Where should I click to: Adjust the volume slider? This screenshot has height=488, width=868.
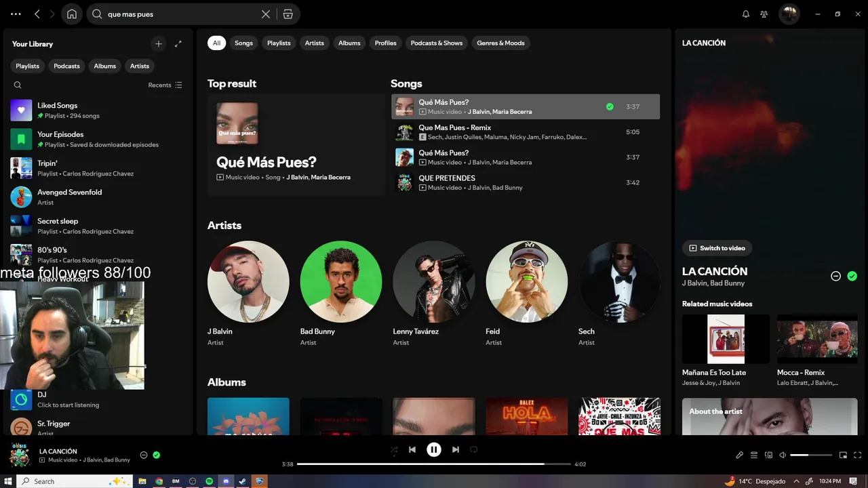(811, 455)
